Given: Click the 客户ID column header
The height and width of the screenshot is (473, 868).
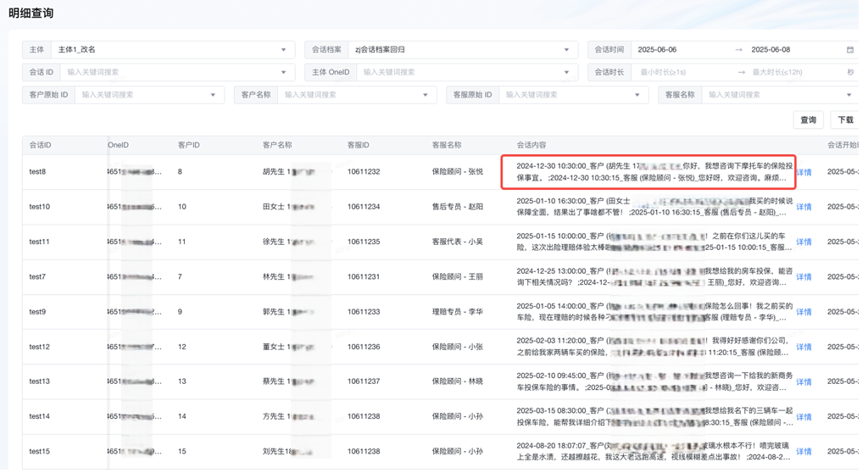Looking at the screenshot, I should (189, 145).
